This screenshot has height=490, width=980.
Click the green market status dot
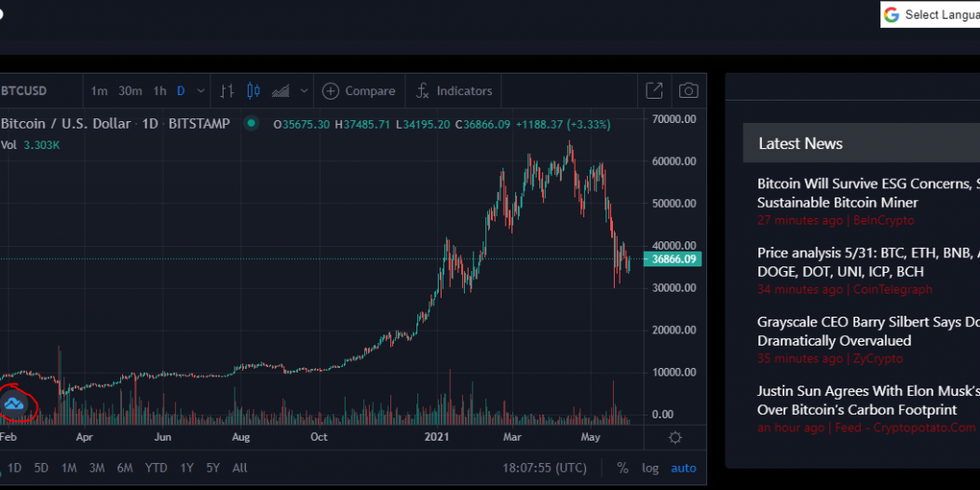252,124
